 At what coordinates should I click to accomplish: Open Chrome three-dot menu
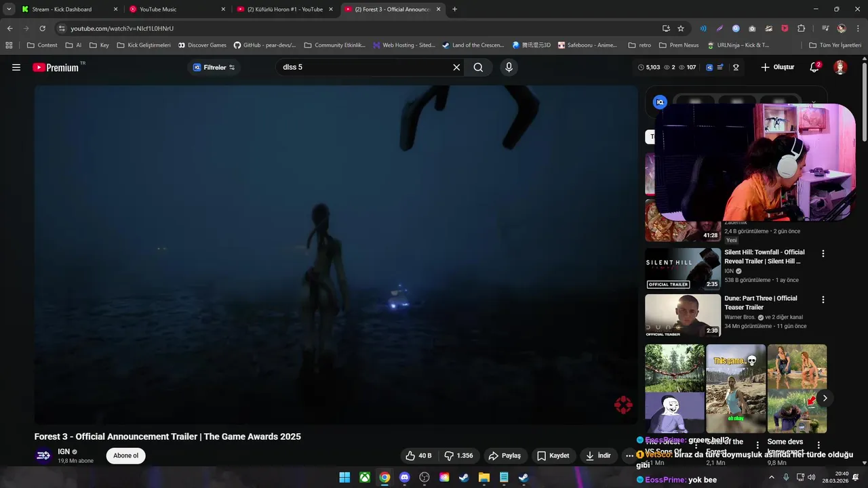point(858,28)
